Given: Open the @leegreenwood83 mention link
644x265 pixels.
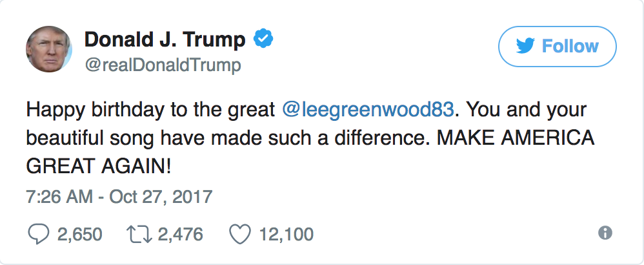Looking at the screenshot, I should (x=369, y=110).
